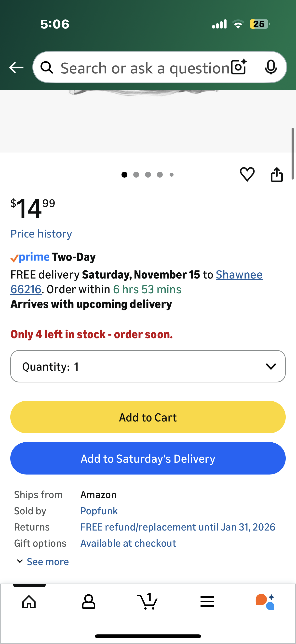Tap the back arrow icon
Screen dimensions: 296x644
pyautogui.click(x=16, y=68)
